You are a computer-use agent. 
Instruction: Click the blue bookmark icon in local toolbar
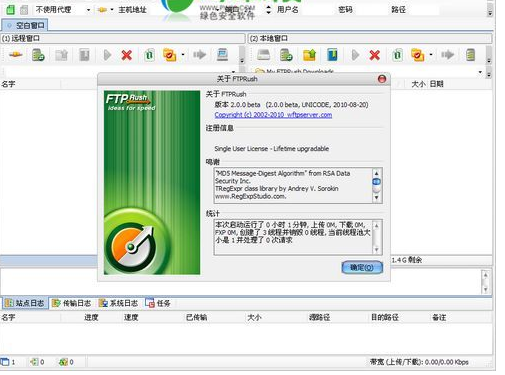[332, 55]
